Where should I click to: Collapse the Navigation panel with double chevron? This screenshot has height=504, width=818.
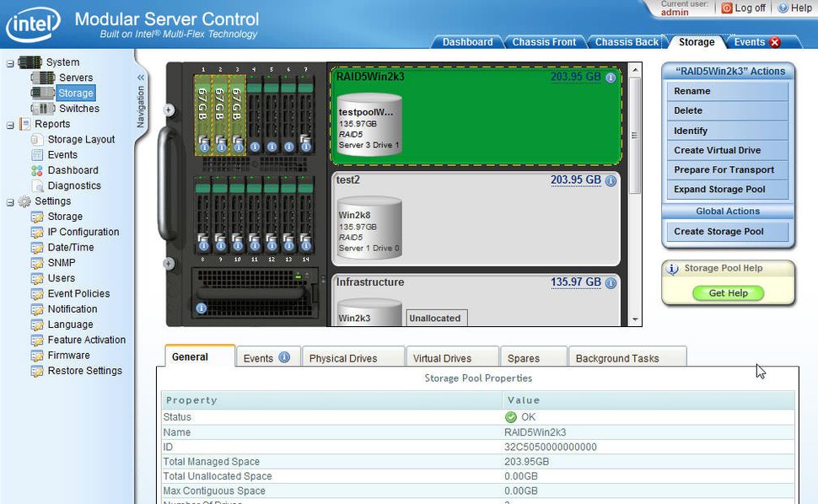(x=140, y=78)
